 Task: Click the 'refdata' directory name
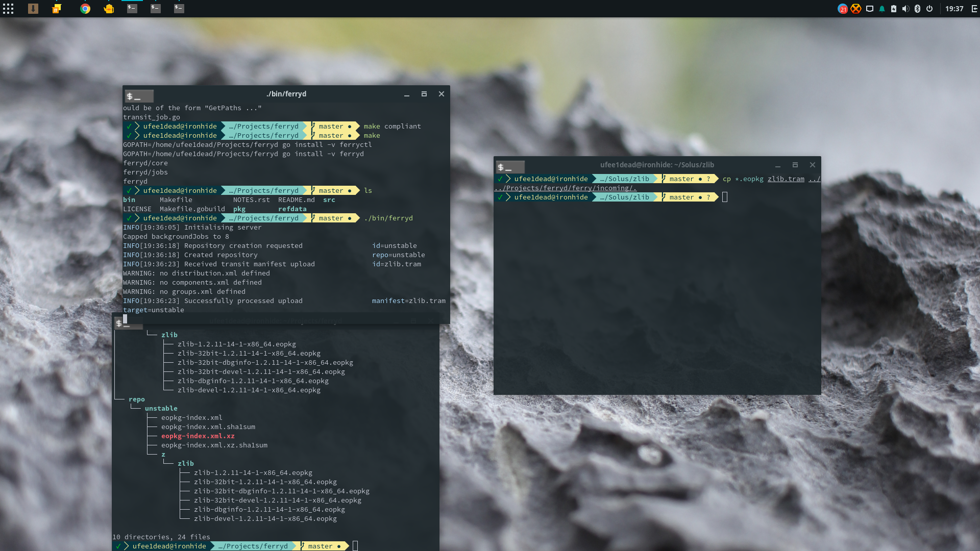click(x=292, y=209)
